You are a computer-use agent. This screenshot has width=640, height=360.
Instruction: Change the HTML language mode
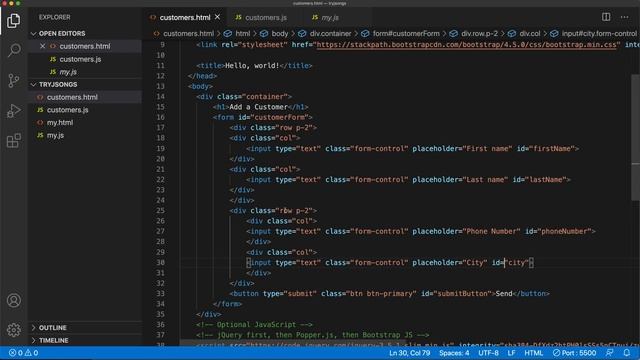533,353
